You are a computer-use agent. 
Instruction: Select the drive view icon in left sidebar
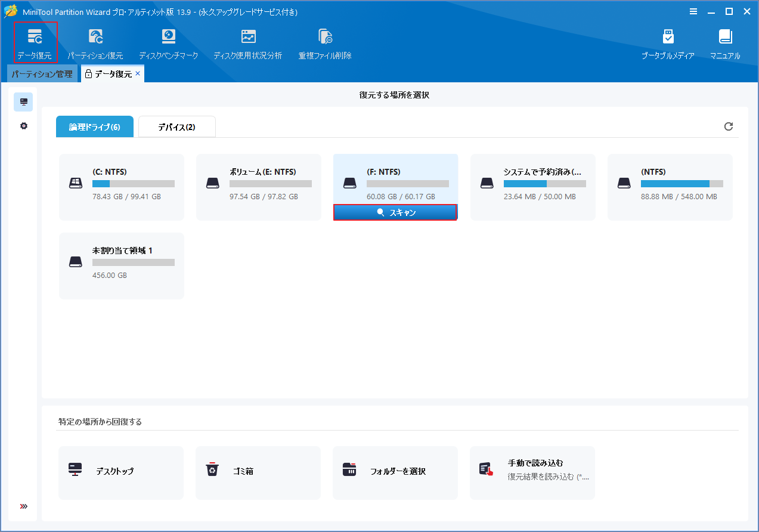point(24,102)
